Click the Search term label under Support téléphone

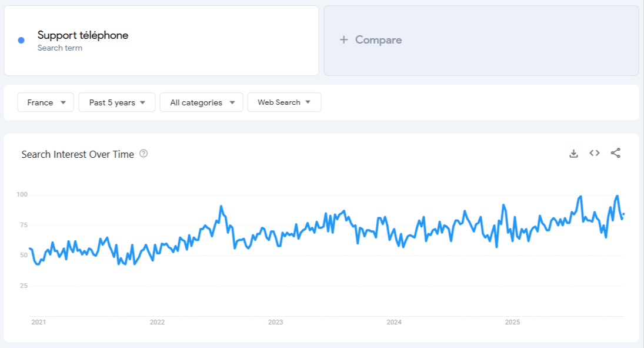tap(60, 48)
